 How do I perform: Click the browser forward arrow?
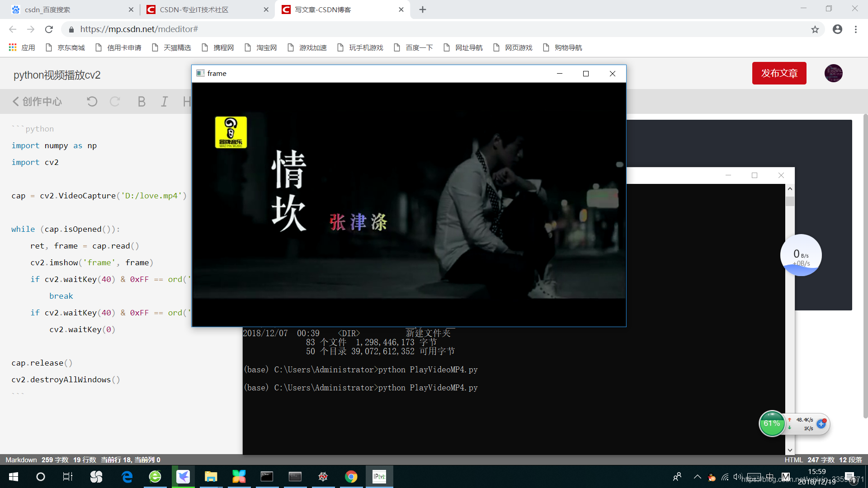31,29
